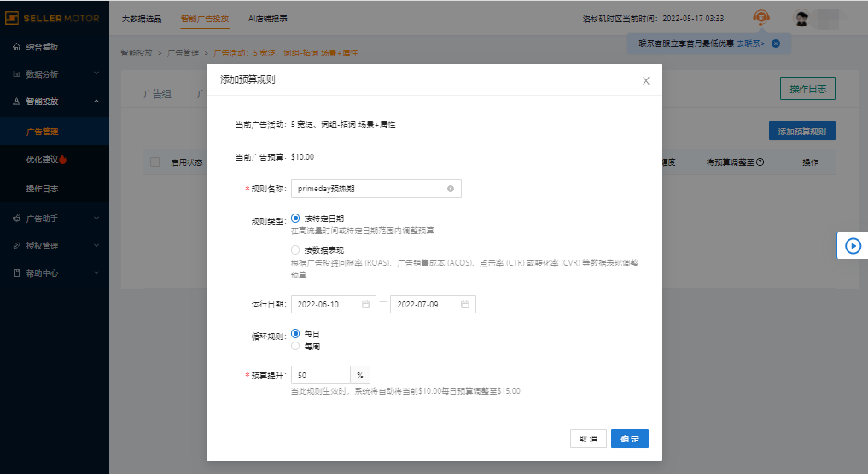
Task: Click the fire icon next to 优化建议
Action: point(62,160)
